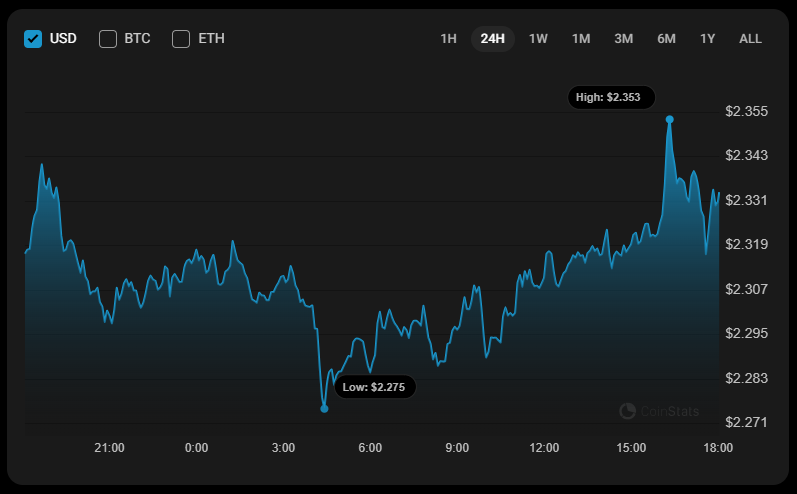Image resolution: width=797 pixels, height=494 pixels.
Task: Enable the BTC currency checkbox
Action: pos(108,39)
